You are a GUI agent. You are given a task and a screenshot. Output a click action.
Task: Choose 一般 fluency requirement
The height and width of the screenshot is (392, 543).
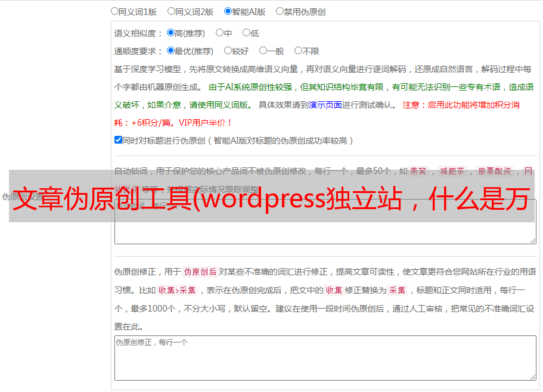(x=263, y=51)
